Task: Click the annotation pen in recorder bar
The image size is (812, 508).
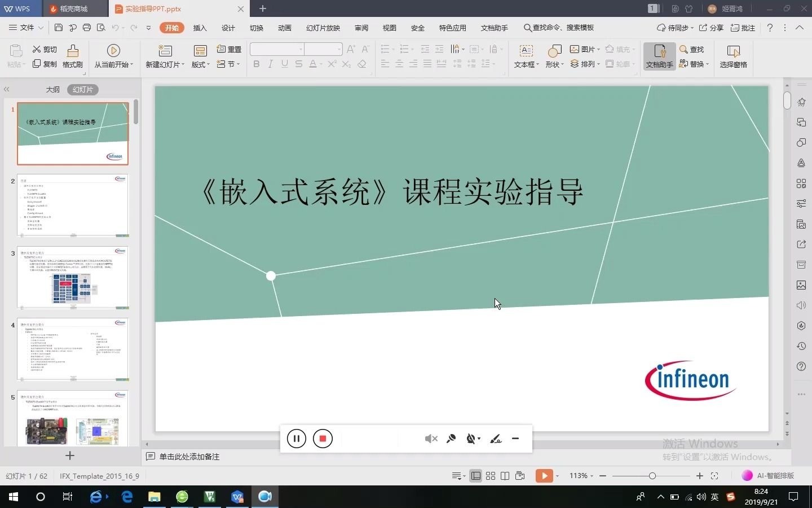Action: tap(496, 439)
